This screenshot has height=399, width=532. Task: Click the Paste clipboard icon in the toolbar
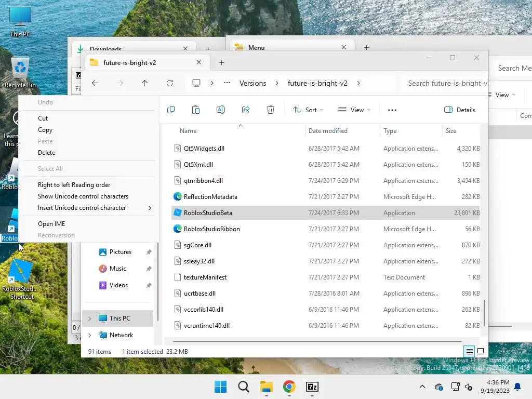[x=196, y=110]
